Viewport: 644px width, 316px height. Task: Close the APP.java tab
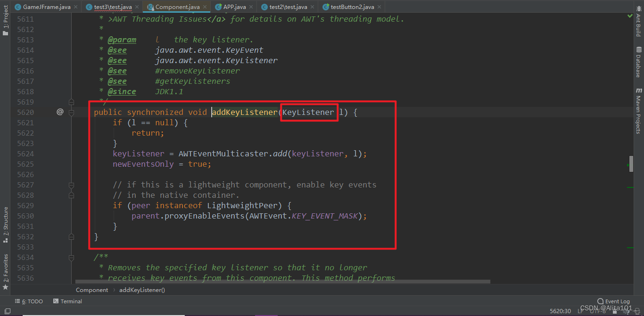pos(252,7)
